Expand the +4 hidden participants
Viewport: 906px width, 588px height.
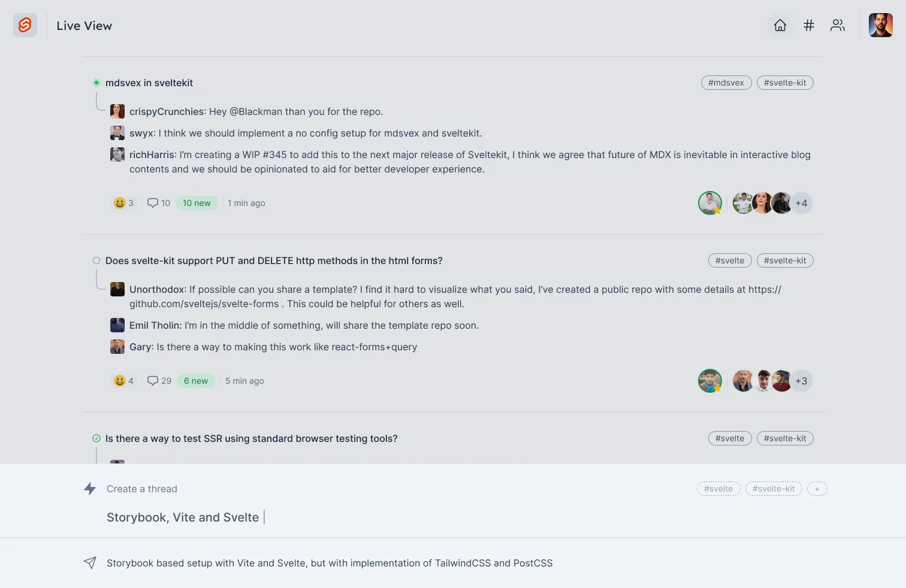click(x=802, y=202)
